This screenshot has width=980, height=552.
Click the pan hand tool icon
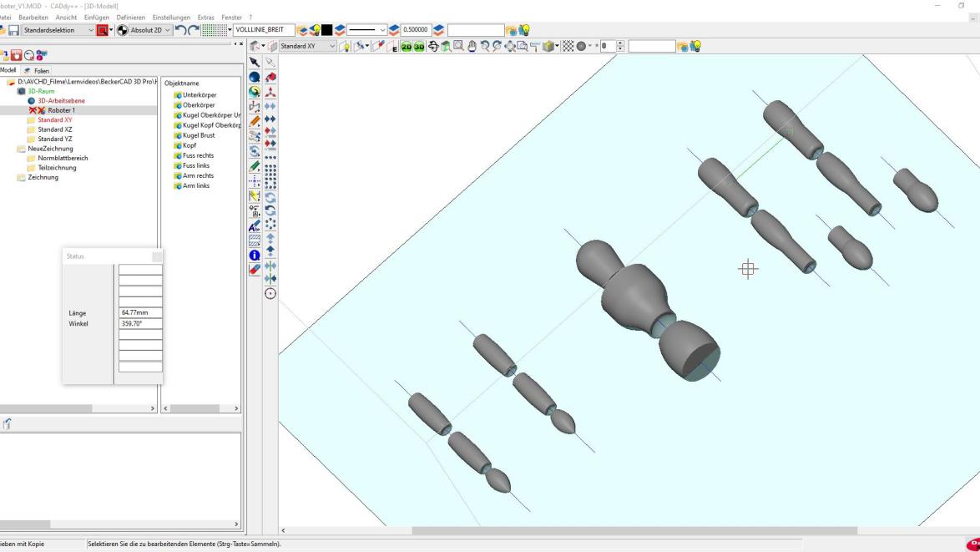click(x=472, y=46)
